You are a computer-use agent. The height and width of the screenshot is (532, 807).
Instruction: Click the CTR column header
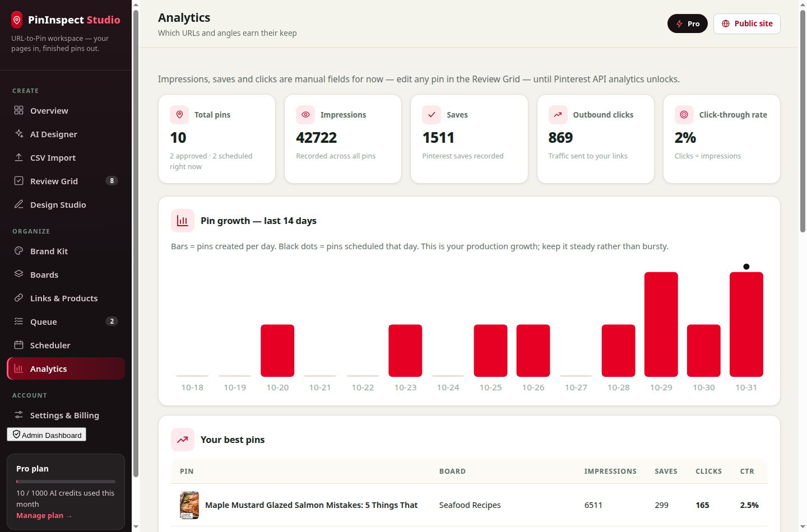747,472
